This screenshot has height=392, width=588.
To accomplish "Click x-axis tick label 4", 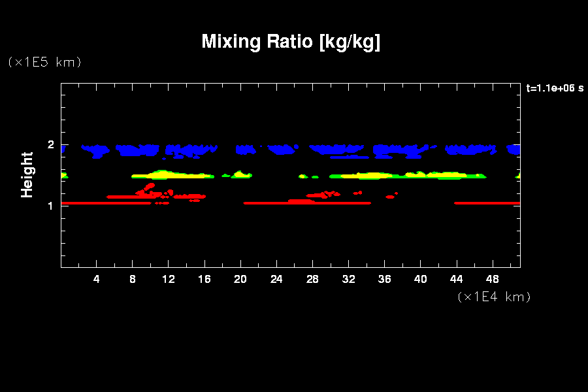I will [x=97, y=279].
